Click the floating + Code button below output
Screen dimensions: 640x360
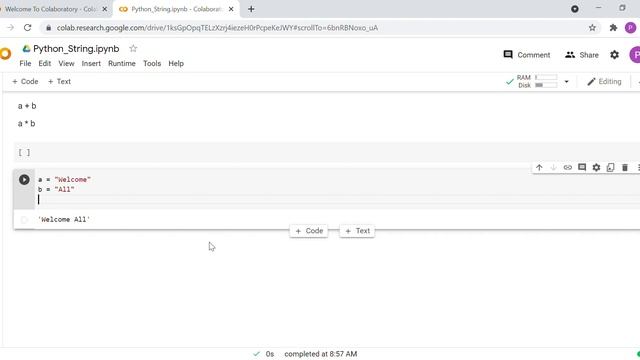pos(309,231)
